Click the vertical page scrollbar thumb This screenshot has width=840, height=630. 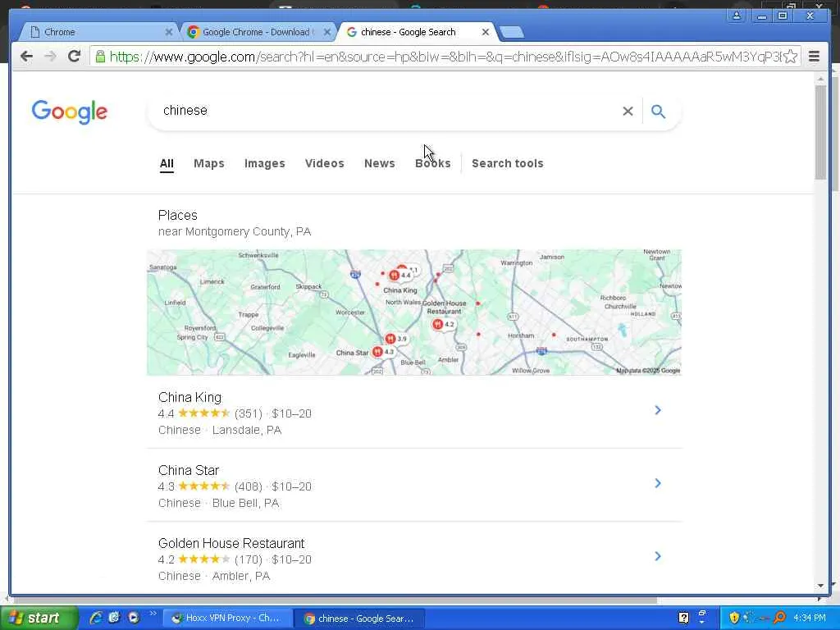tap(820, 132)
